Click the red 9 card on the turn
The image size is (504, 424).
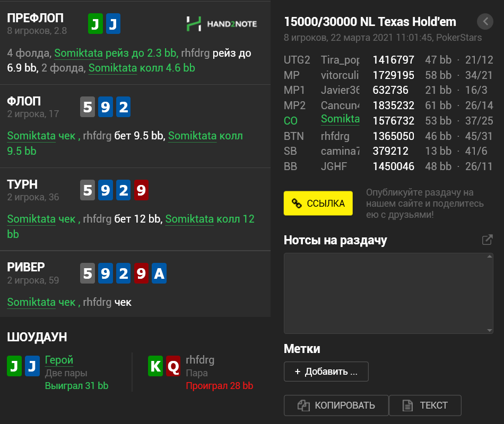[141, 190]
